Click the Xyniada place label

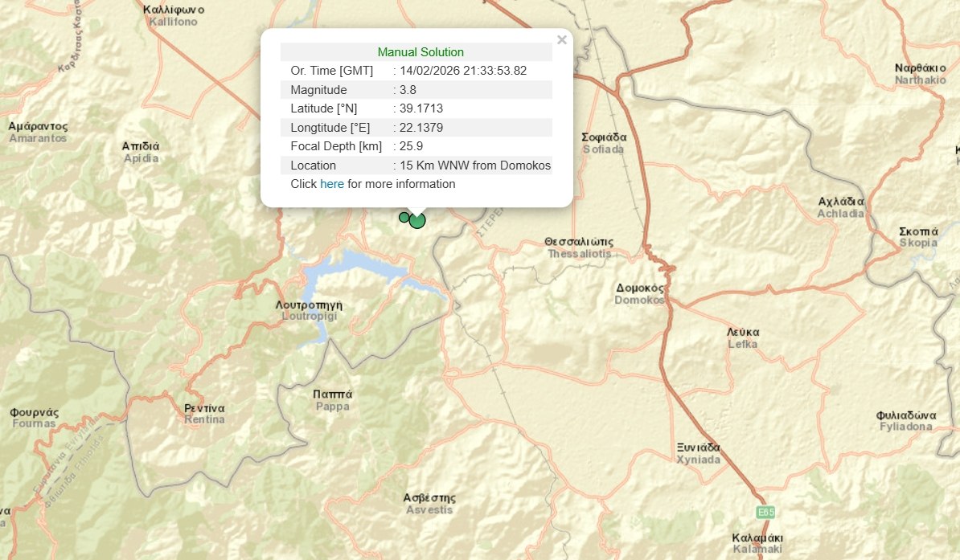click(x=698, y=453)
